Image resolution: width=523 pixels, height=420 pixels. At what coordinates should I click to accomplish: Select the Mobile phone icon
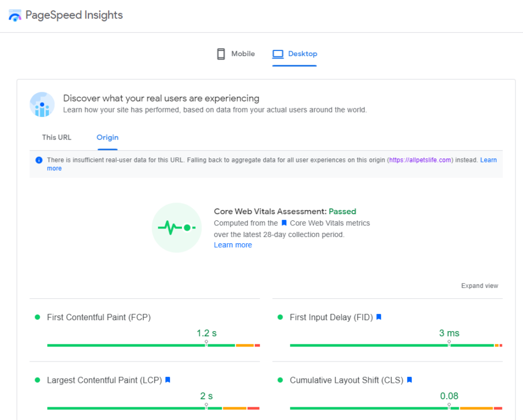pyautogui.click(x=220, y=53)
